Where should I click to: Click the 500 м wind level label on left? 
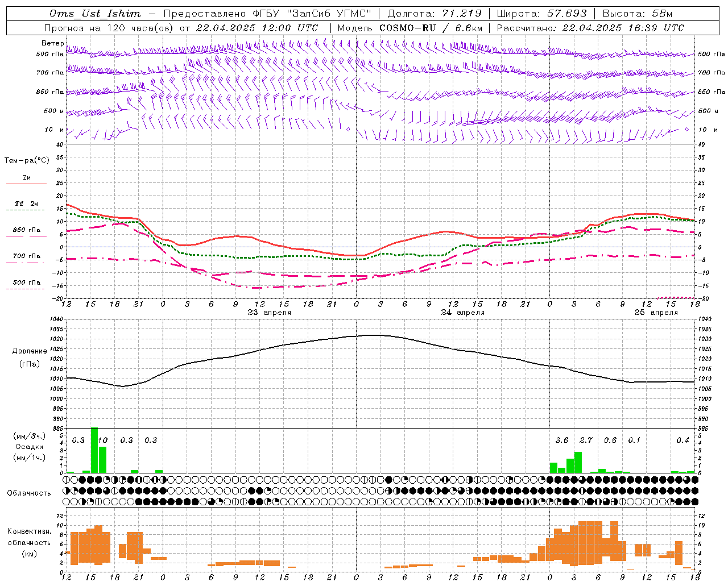click(x=54, y=111)
